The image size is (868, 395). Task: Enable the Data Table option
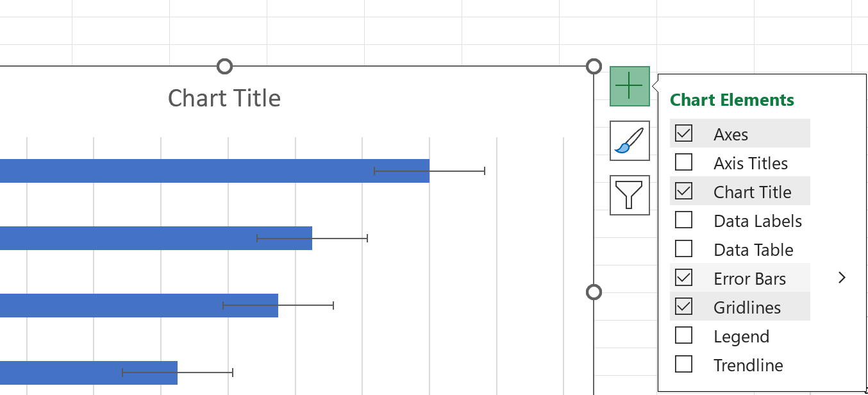[683, 249]
